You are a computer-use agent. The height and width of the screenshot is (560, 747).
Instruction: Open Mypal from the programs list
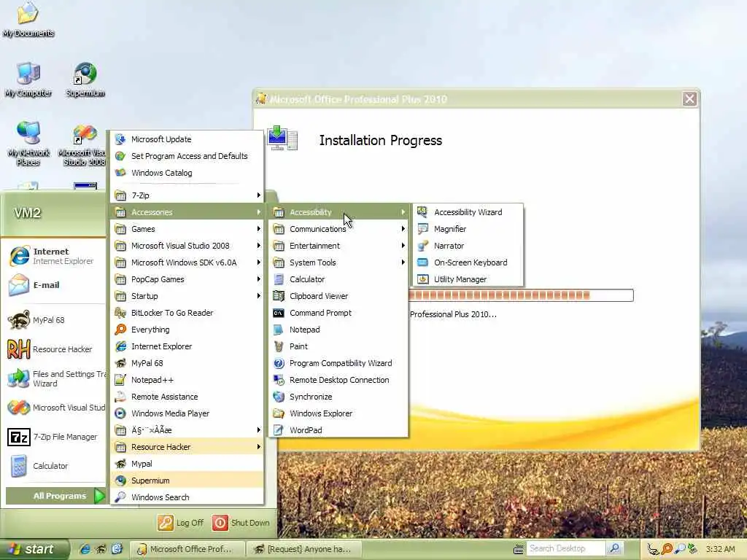[x=187, y=463]
